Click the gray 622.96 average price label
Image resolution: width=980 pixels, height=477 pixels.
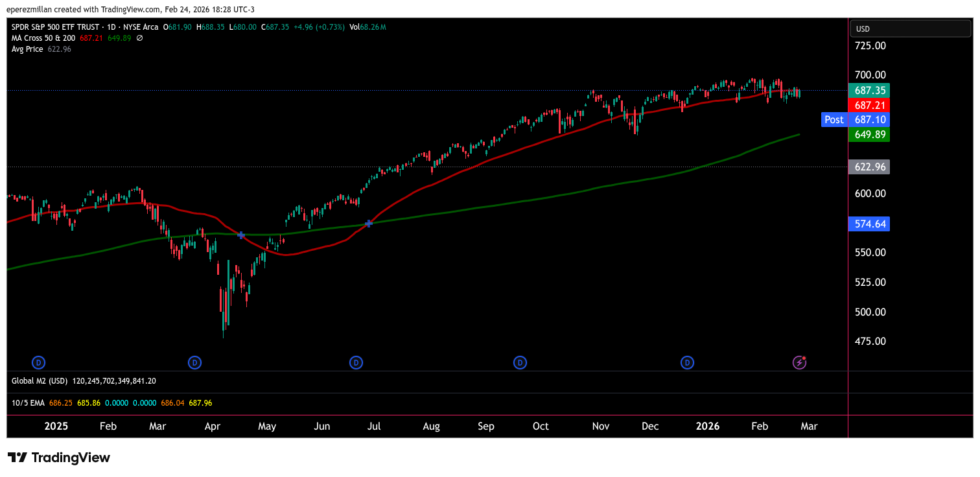tap(870, 167)
